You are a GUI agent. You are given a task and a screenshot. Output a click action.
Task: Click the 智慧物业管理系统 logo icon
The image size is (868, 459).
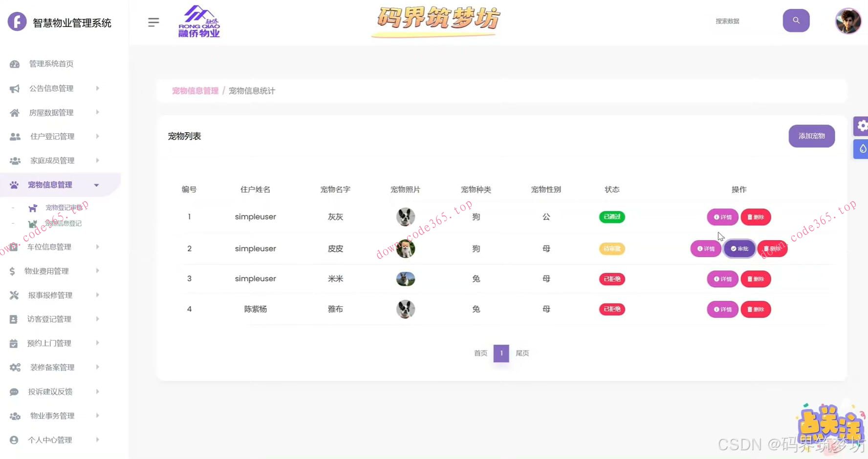click(x=17, y=21)
